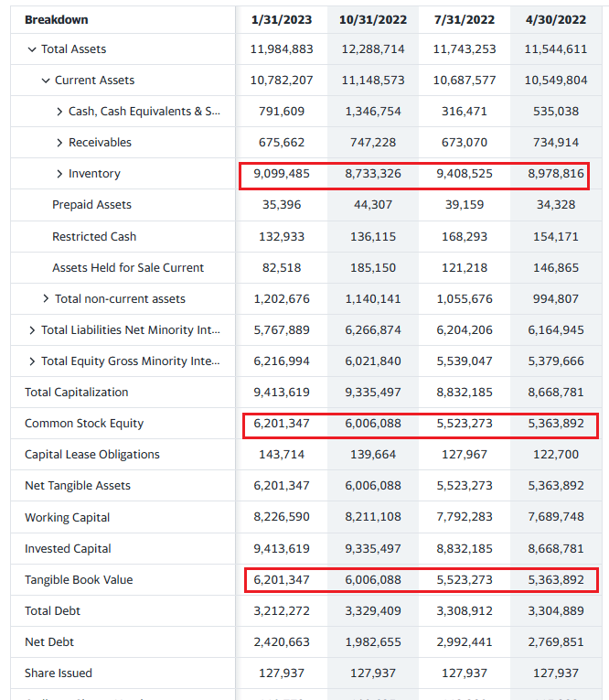Screen dimensions: 609x700
Task: Expand Total non-current assets row
Action: click(x=47, y=299)
